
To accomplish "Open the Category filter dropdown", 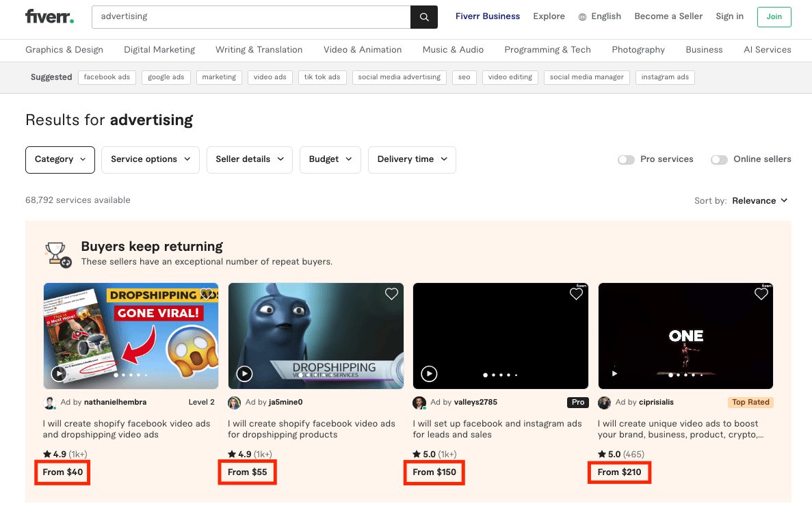I will (x=60, y=159).
